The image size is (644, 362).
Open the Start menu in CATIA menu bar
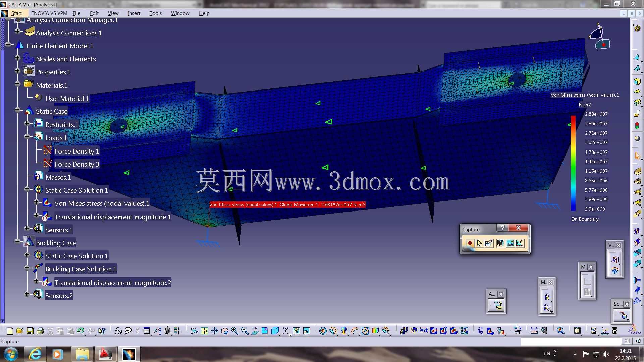click(16, 13)
